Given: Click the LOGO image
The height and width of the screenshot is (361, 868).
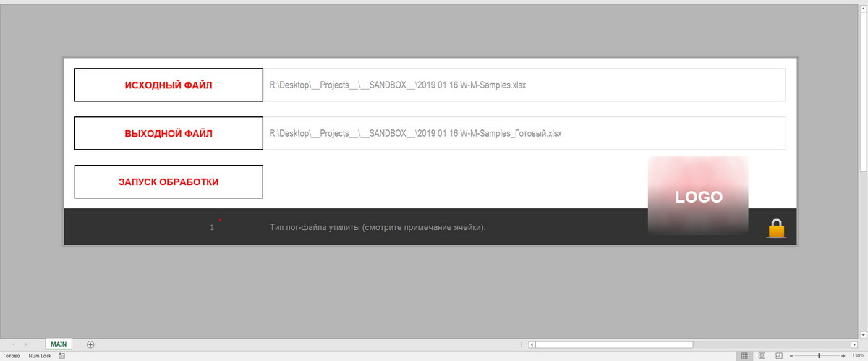Looking at the screenshot, I should [x=698, y=196].
